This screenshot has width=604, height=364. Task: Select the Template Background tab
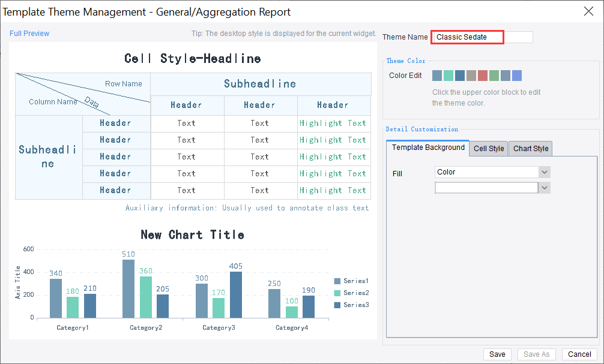pyautogui.click(x=428, y=147)
